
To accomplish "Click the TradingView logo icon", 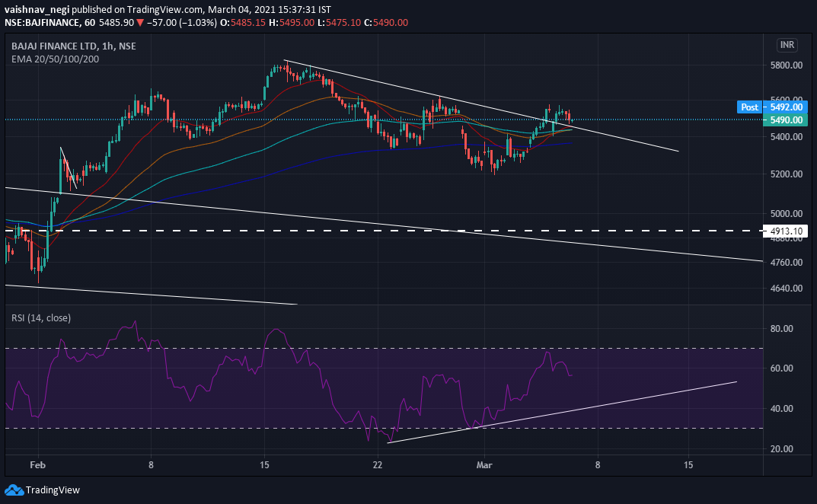I will click(14, 490).
